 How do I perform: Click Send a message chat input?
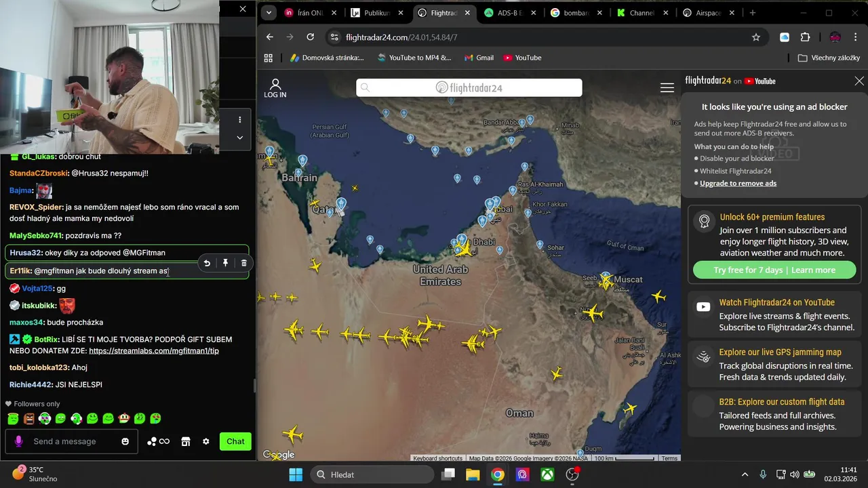coord(71,441)
